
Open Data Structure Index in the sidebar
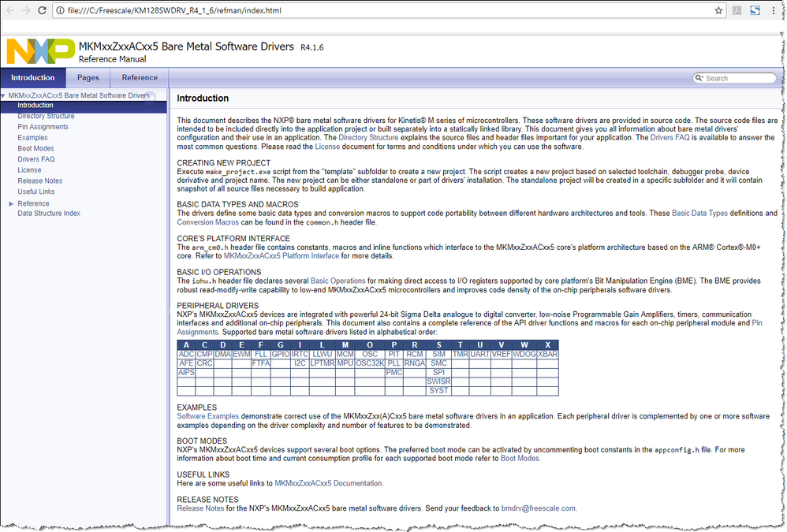pyautogui.click(x=49, y=214)
